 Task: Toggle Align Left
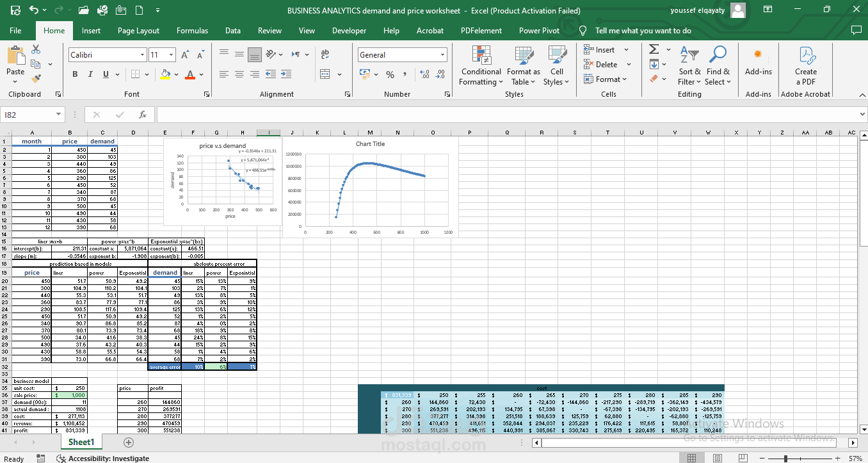pyautogui.click(x=223, y=74)
